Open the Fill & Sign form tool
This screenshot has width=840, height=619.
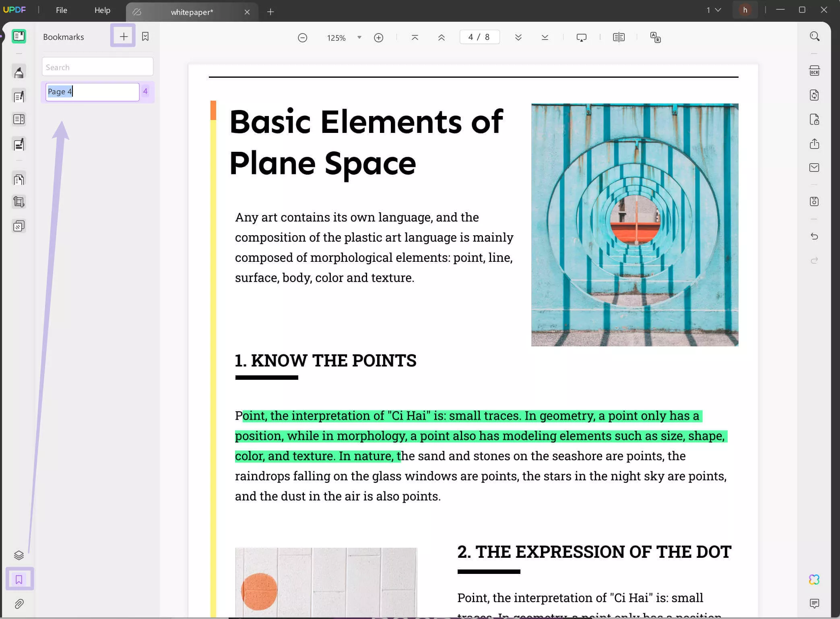19,145
